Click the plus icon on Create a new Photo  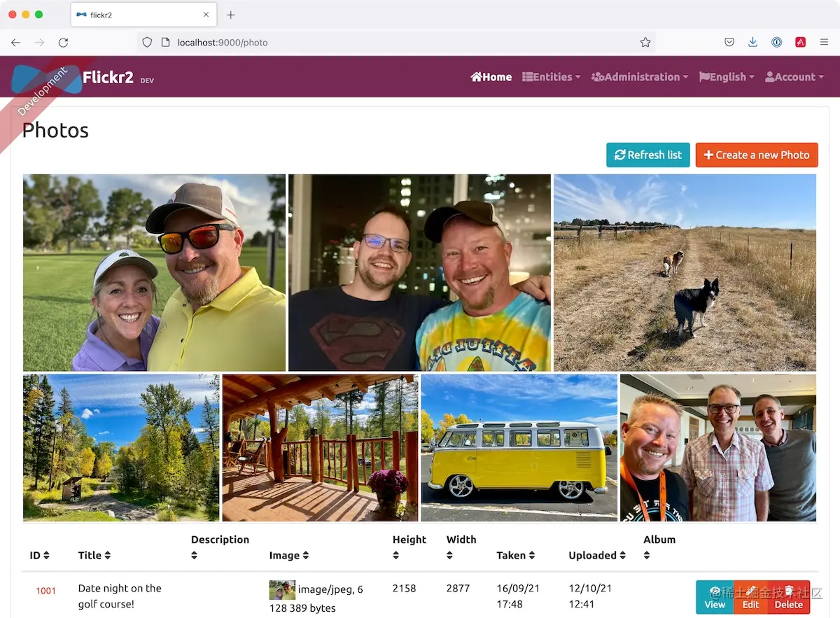click(708, 155)
